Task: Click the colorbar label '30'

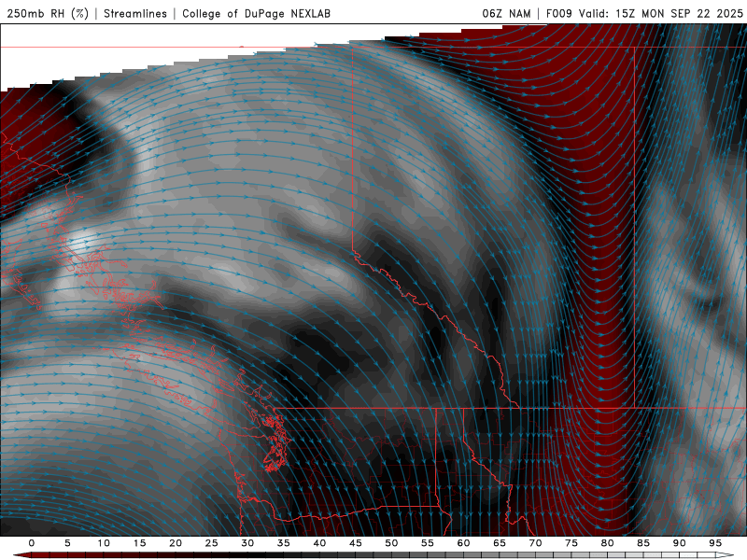Action: coord(247,543)
